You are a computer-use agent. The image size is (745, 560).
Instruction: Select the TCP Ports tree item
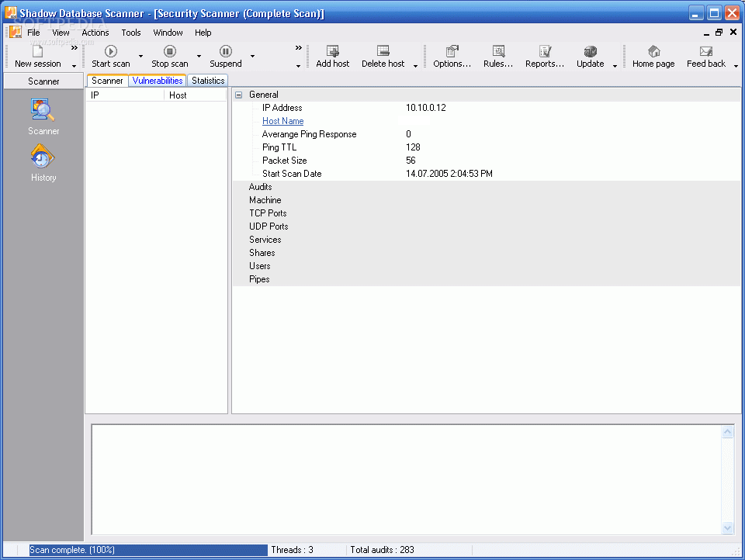coord(268,213)
